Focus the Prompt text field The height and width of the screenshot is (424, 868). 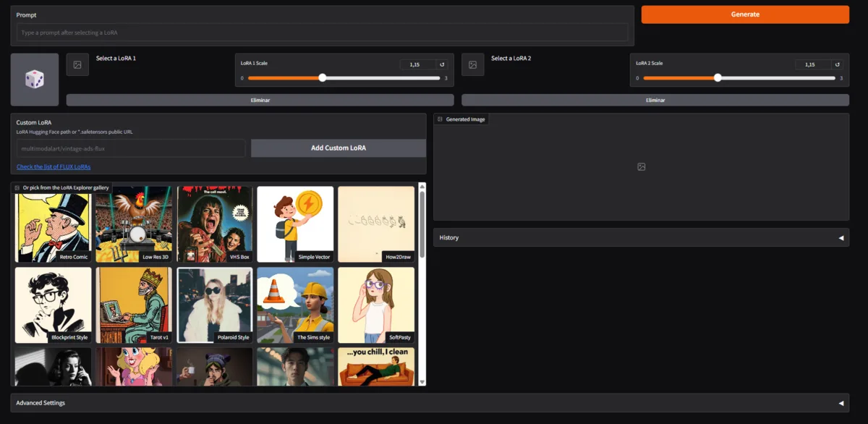pos(323,33)
